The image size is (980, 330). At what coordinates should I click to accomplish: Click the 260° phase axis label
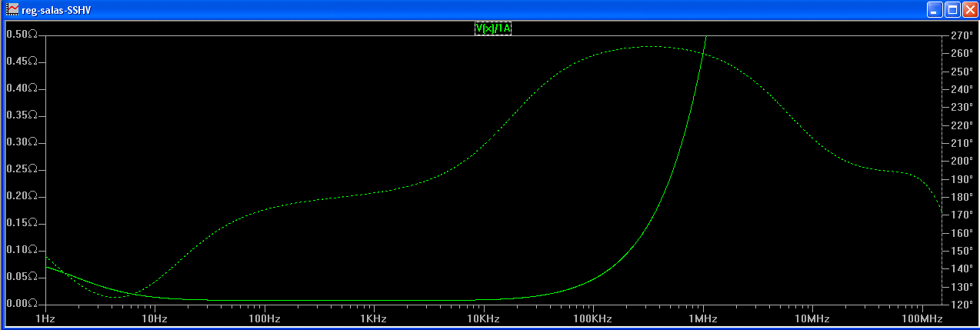point(962,53)
